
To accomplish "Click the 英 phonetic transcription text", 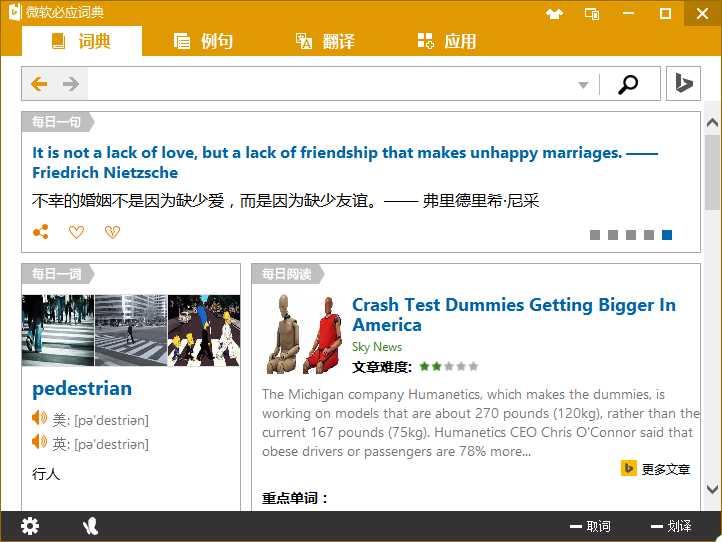I will pyautogui.click(x=100, y=444).
